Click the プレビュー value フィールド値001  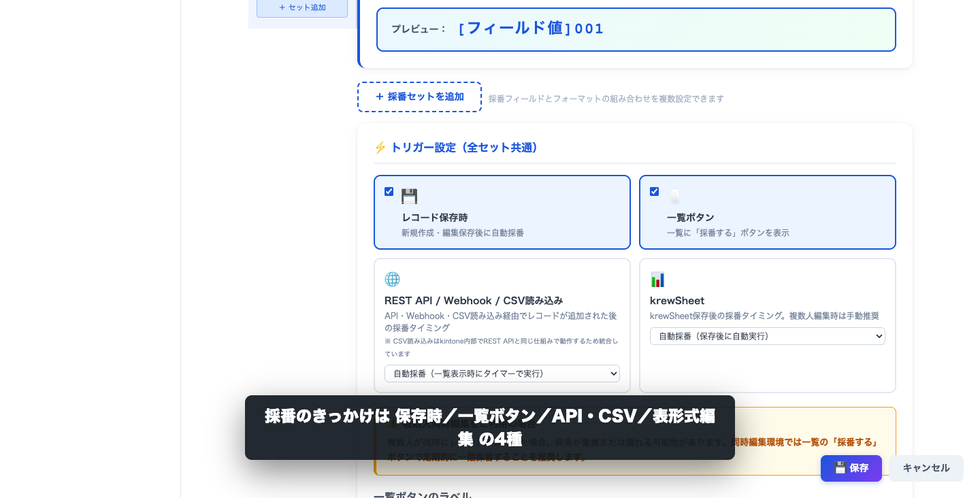click(x=532, y=29)
